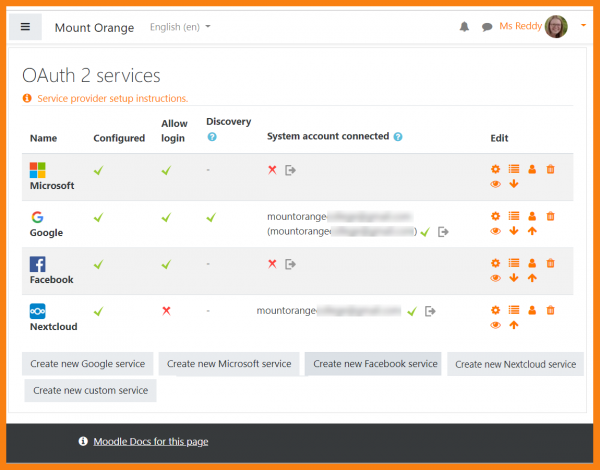Delete the Google OAuth service
600x470 pixels.
(x=550, y=216)
